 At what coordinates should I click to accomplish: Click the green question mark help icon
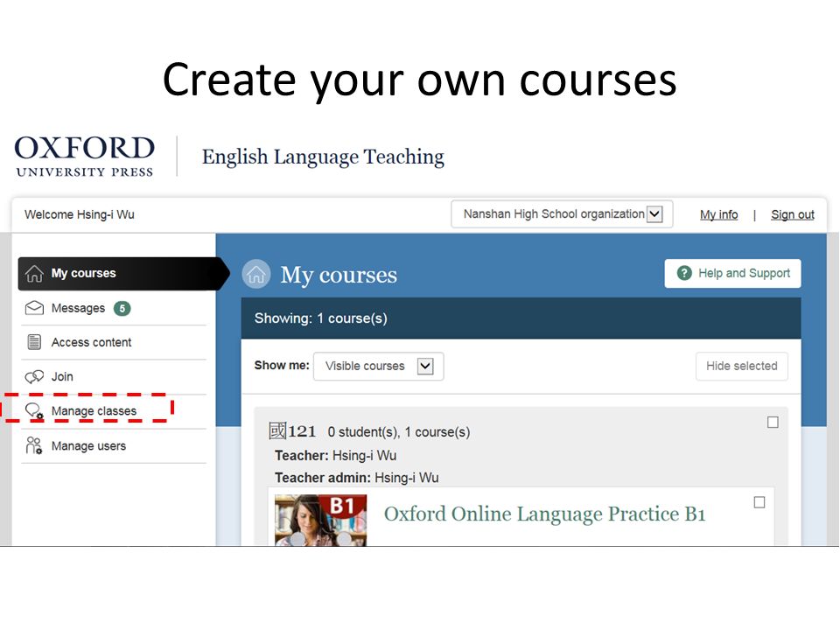tap(684, 273)
